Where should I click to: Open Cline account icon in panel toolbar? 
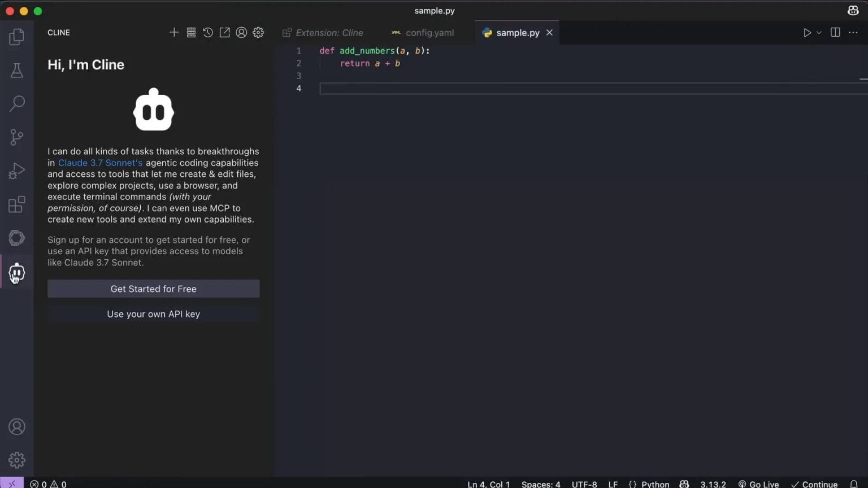tap(241, 32)
